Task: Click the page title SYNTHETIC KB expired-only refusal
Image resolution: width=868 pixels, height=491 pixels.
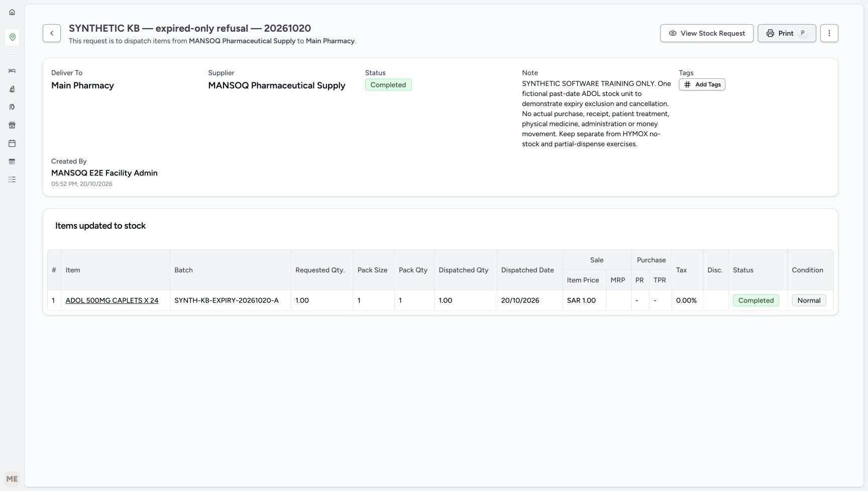Action: [x=190, y=28]
